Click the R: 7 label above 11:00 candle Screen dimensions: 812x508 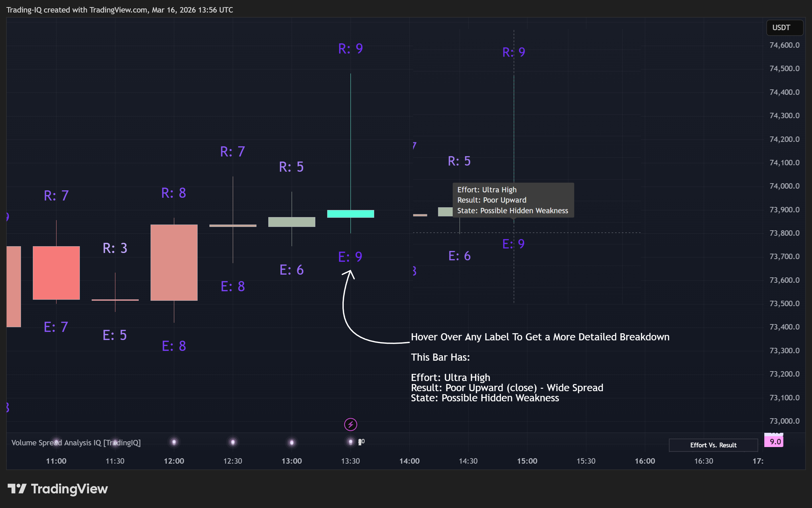pyautogui.click(x=56, y=196)
